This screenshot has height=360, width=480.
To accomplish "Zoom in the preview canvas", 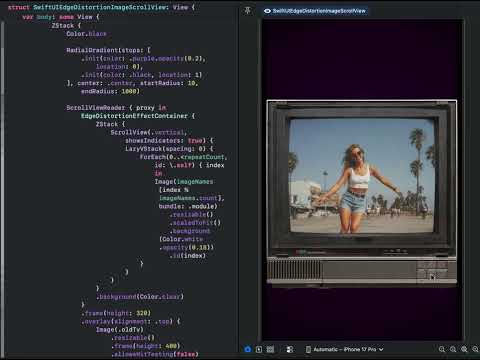I will [475, 349].
